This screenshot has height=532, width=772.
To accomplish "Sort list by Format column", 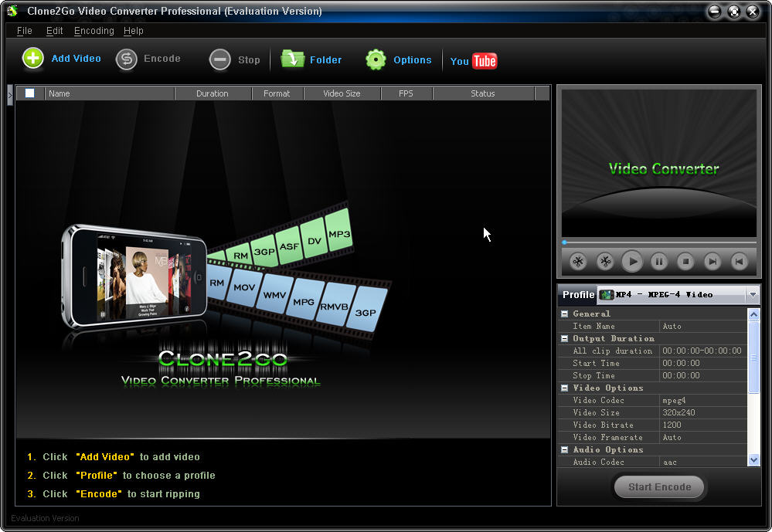I will click(277, 93).
